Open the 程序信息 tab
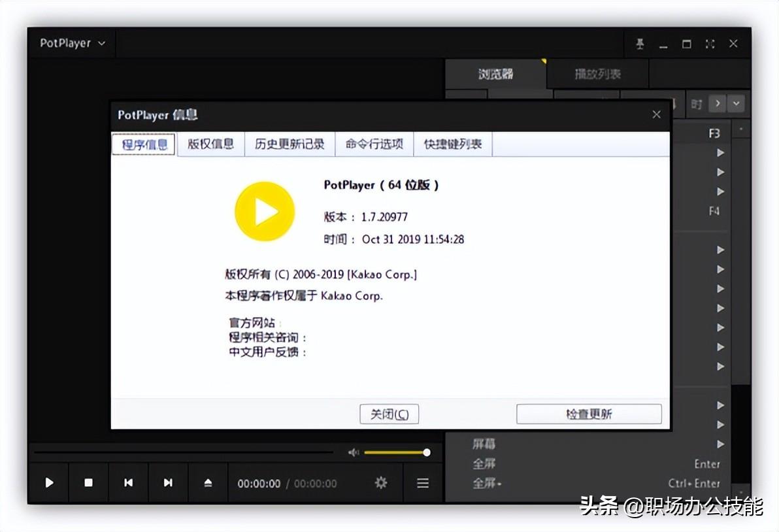 point(144,144)
